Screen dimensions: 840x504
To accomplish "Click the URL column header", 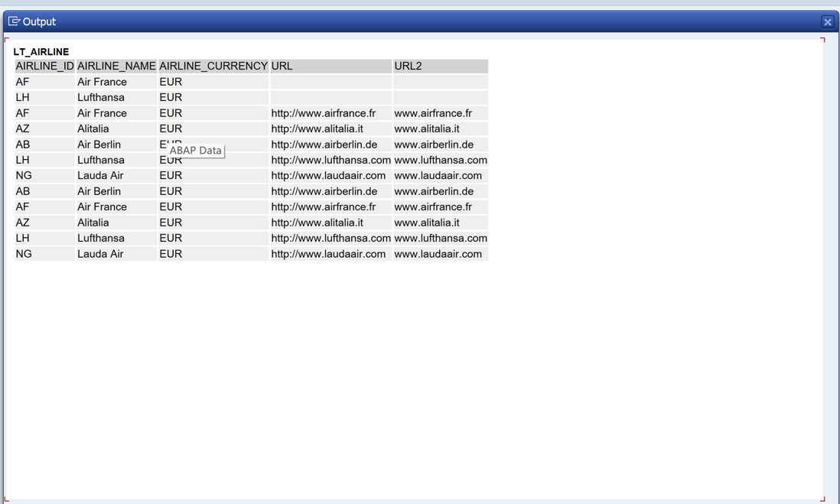I will (331, 66).
